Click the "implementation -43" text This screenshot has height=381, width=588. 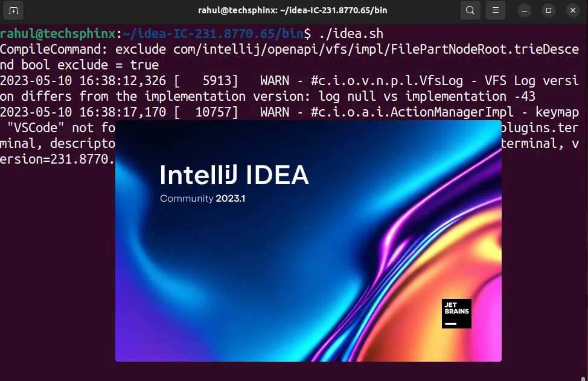(x=470, y=97)
